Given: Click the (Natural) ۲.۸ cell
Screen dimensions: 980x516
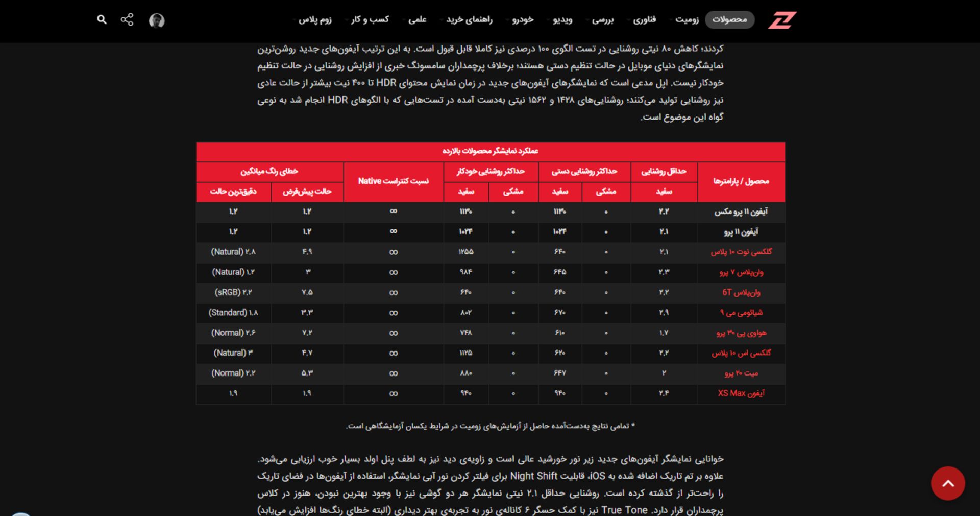Looking at the screenshot, I should click(233, 252).
